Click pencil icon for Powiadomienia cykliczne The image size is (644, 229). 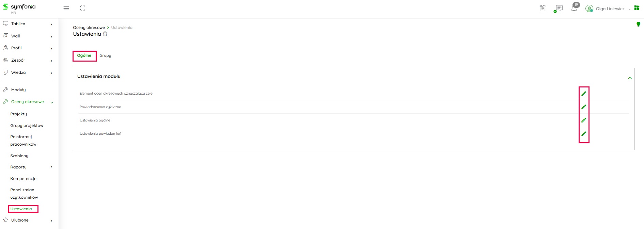584,107
